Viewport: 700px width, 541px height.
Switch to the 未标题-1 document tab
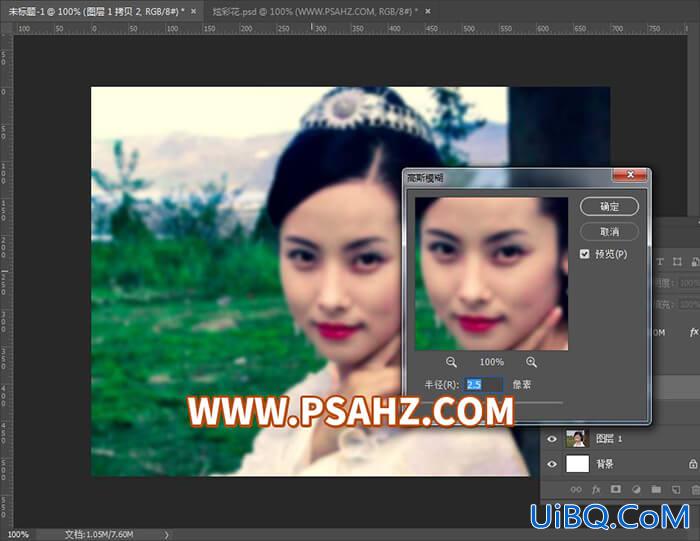[96, 12]
